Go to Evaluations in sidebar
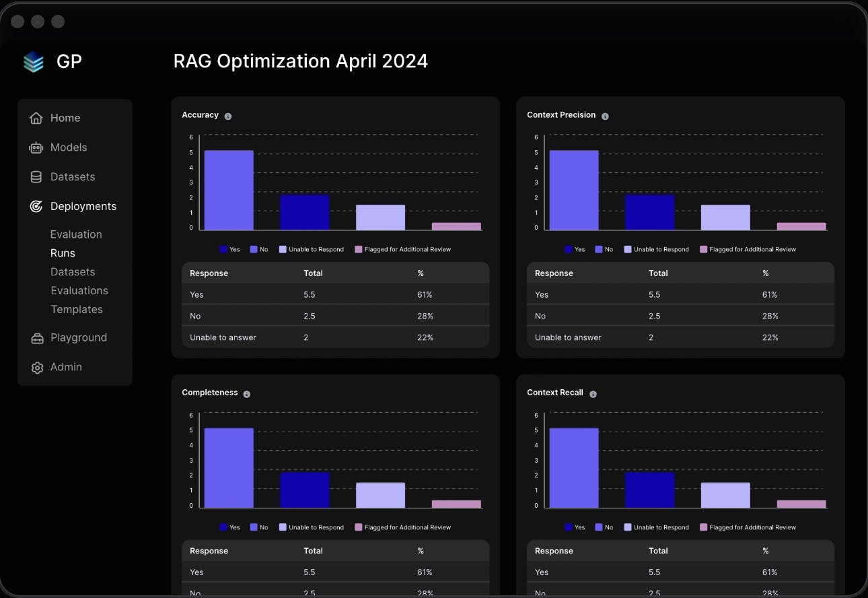This screenshot has height=598, width=868. (x=79, y=291)
